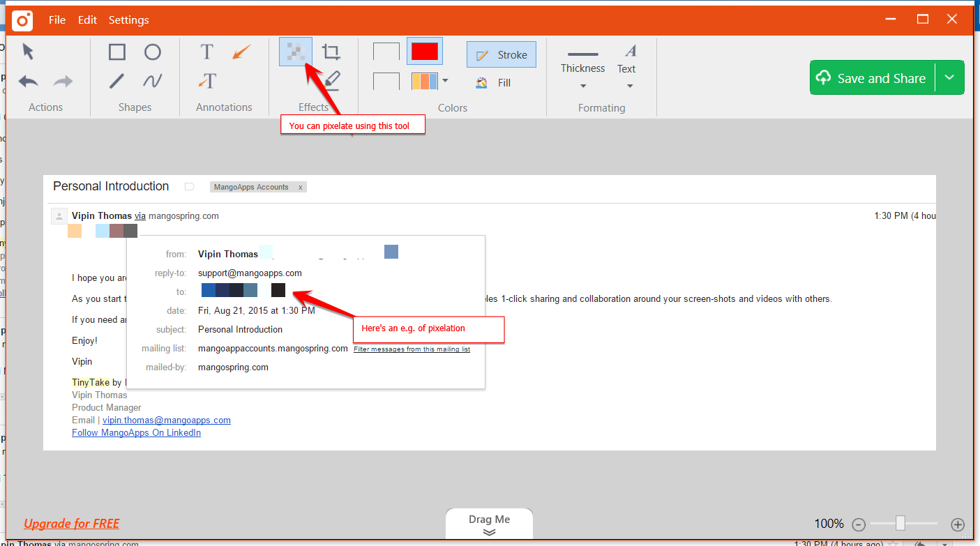This screenshot has width=980, height=546.
Task: Click the Save and Share button
Action: click(x=872, y=77)
